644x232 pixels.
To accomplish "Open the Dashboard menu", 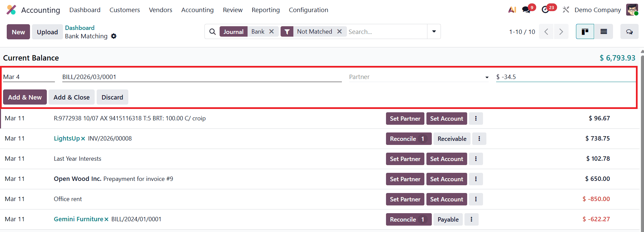I will 85,10.
